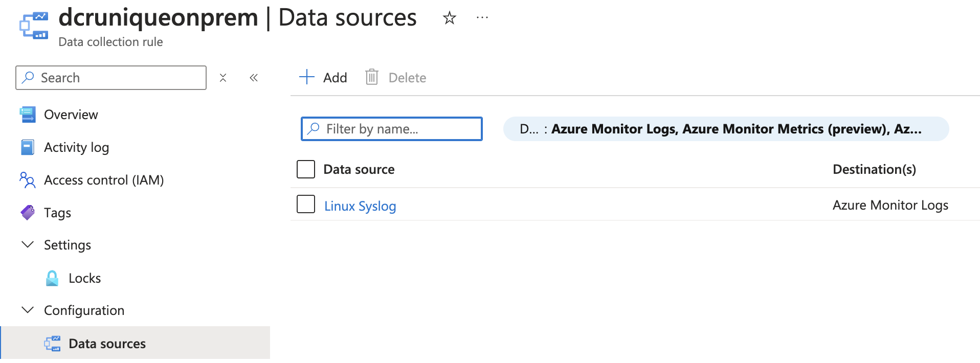This screenshot has height=363, width=980.
Task: Clear the sidebar search with X icon
Action: (223, 78)
